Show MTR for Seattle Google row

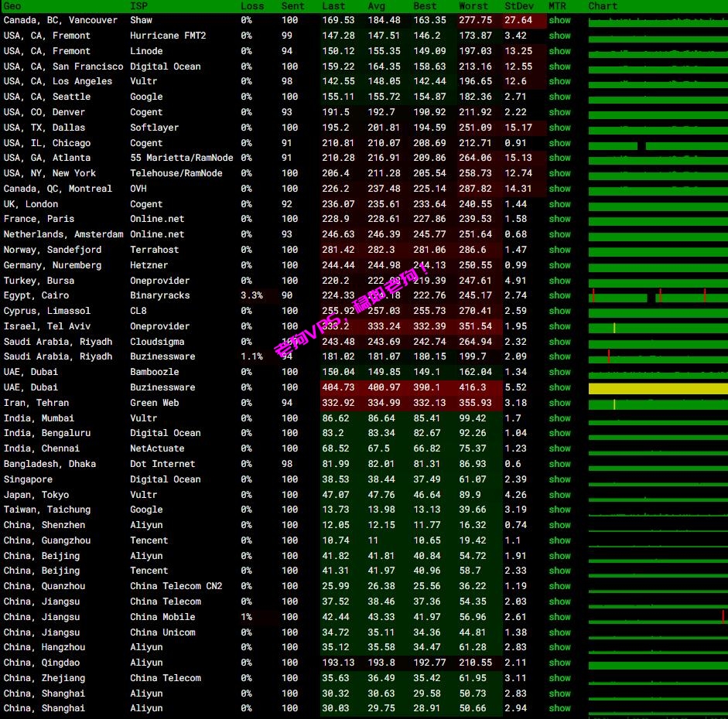coord(559,97)
